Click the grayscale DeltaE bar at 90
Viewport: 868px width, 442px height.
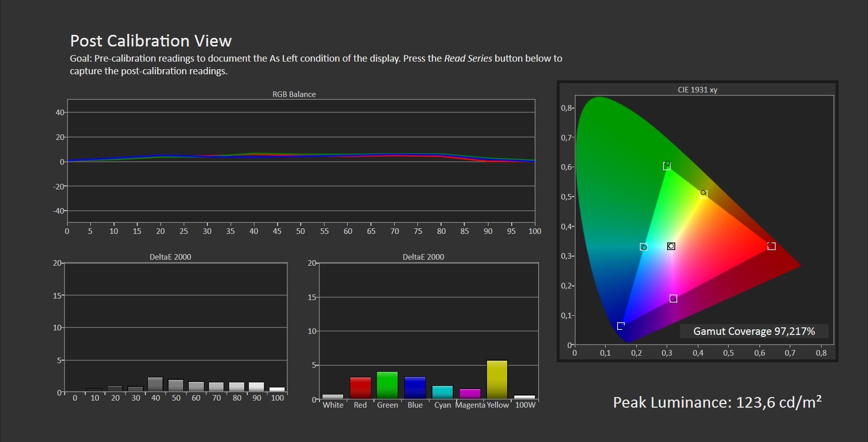click(256, 387)
